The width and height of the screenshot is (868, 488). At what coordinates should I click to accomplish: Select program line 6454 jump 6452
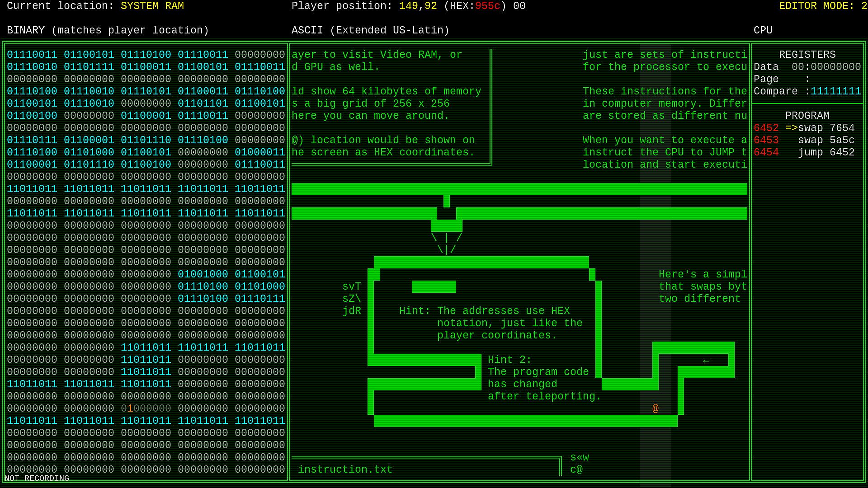(804, 152)
